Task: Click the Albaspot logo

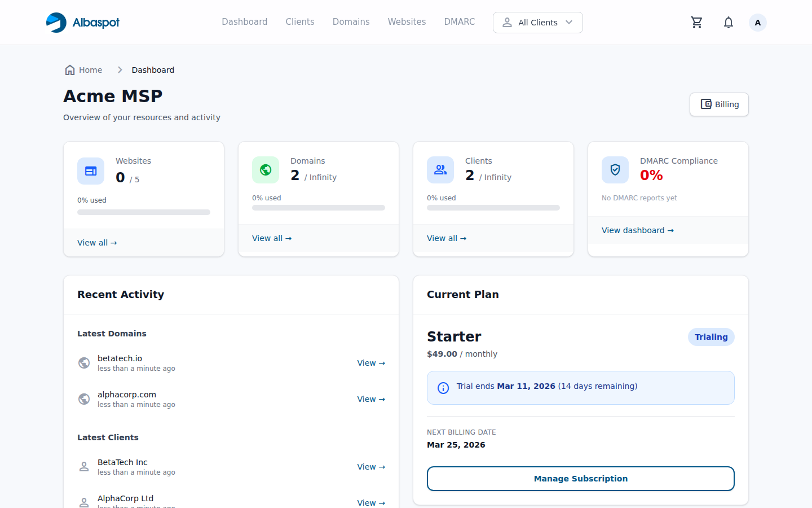Action: tap(82, 22)
